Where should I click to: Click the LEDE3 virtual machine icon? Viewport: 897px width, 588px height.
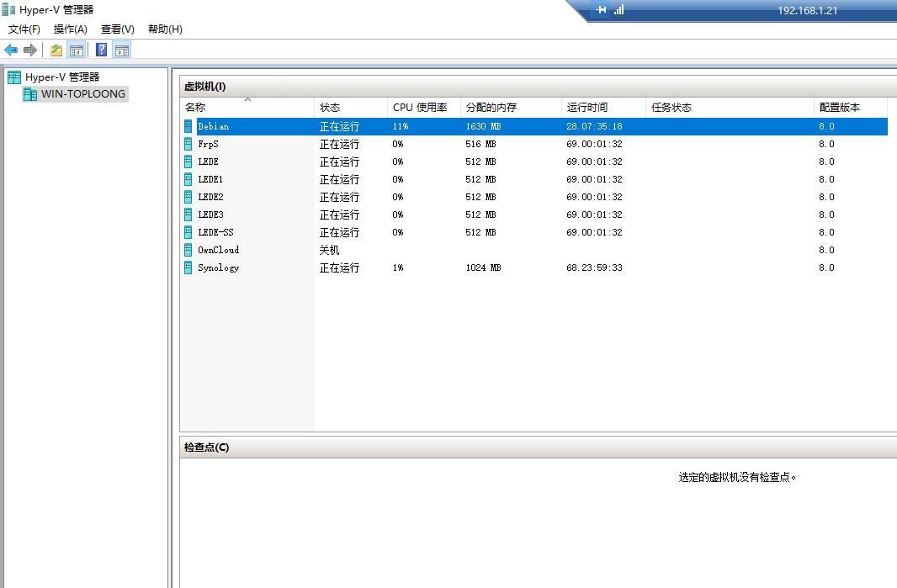click(x=188, y=215)
